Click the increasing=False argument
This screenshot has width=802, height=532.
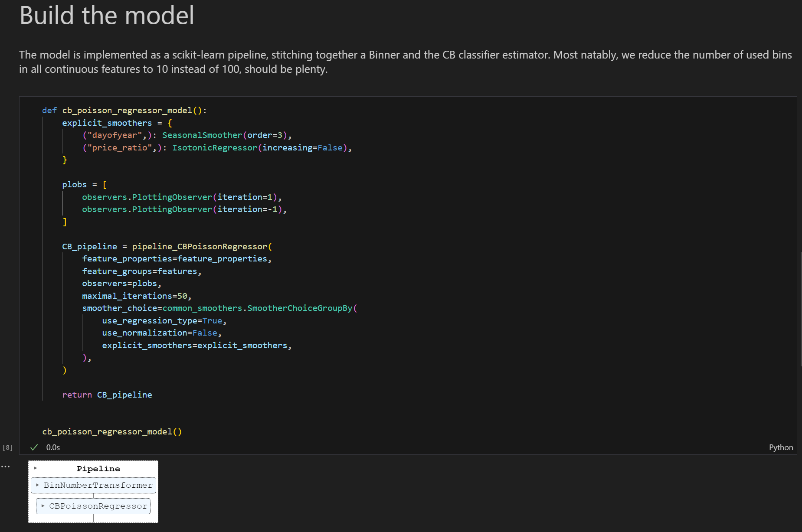[x=302, y=148]
